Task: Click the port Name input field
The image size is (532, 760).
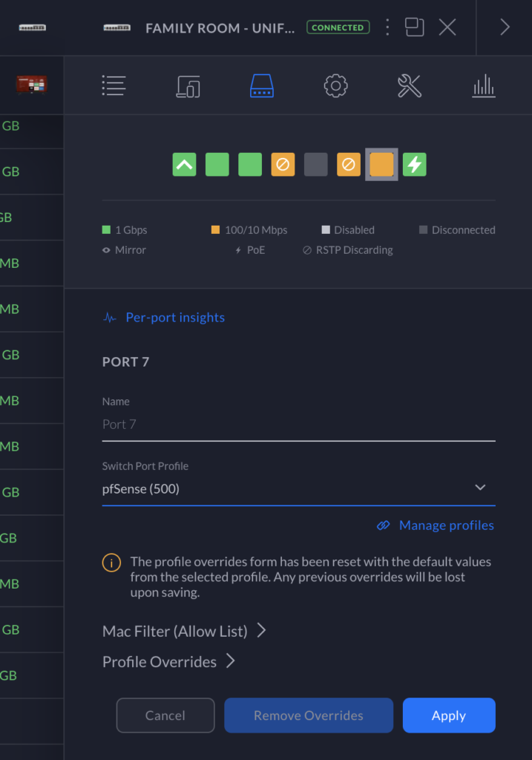Action: click(x=298, y=425)
